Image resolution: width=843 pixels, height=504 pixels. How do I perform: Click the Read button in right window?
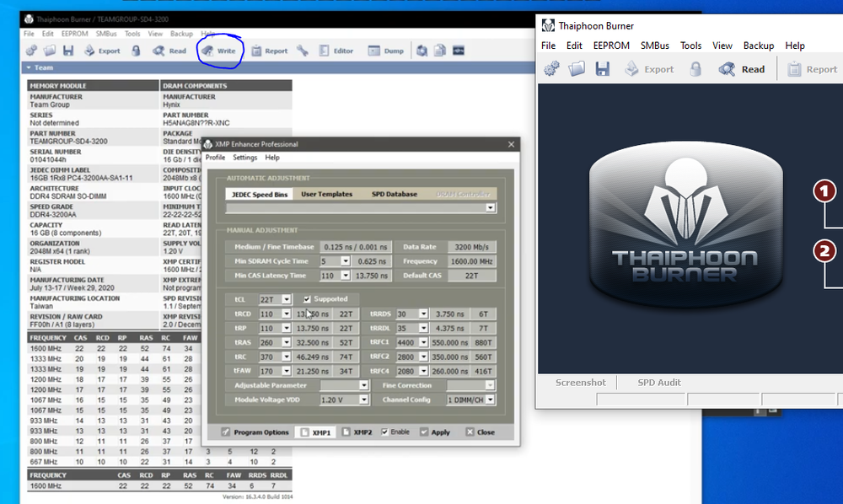pyautogui.click(x=743, y=69)
